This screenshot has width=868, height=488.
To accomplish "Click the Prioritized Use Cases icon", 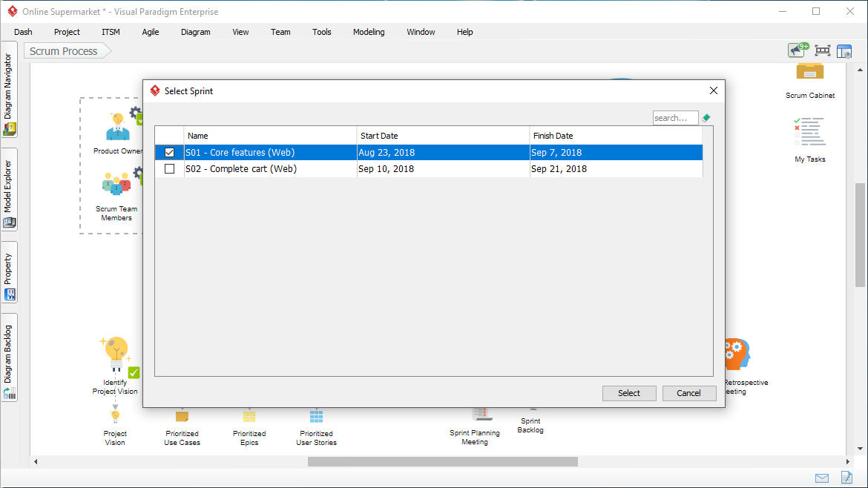I will point(182,416).
